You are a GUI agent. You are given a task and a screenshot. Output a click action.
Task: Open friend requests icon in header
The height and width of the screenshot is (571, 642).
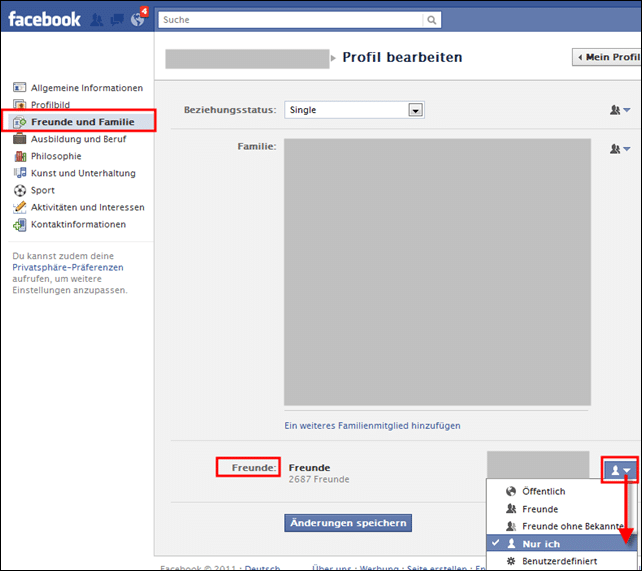click(x=97, y=20)
